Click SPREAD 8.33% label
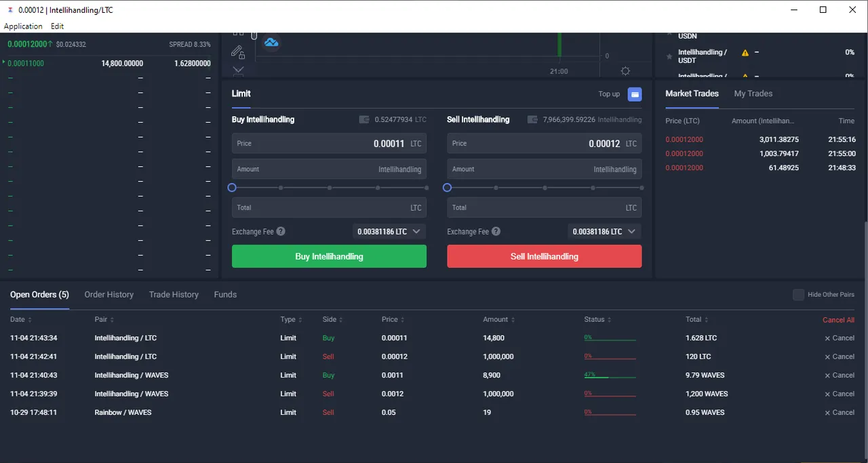868x463 pixels. [190, 45]
